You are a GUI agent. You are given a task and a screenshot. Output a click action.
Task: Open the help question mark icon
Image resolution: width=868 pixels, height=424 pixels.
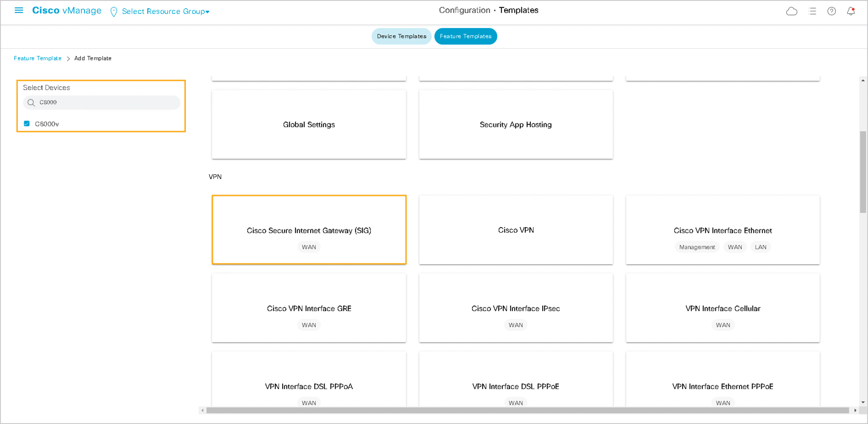click(x=832, y=11)
